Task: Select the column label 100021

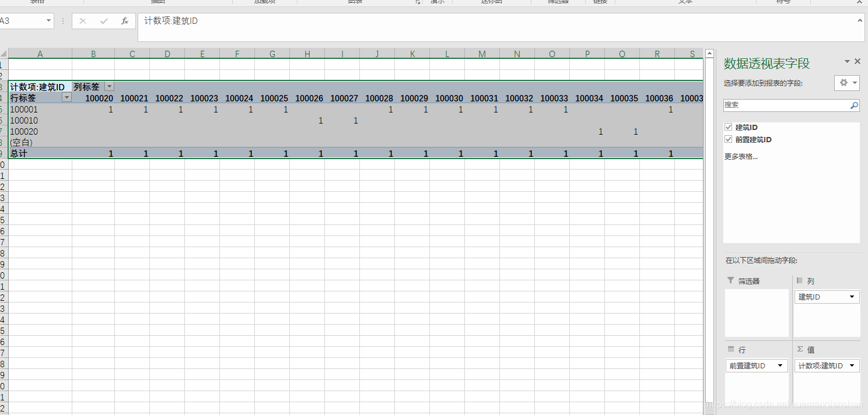Action: pos(134,98)
